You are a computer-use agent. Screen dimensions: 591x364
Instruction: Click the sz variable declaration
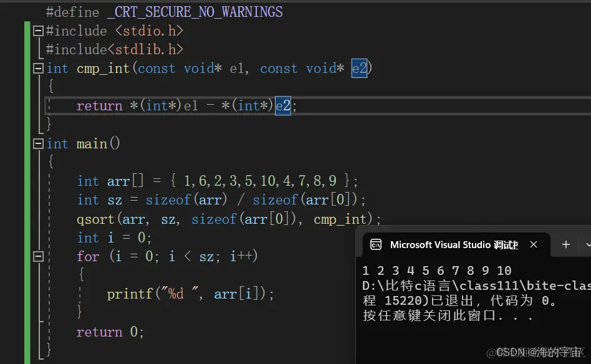coord(221,199)
